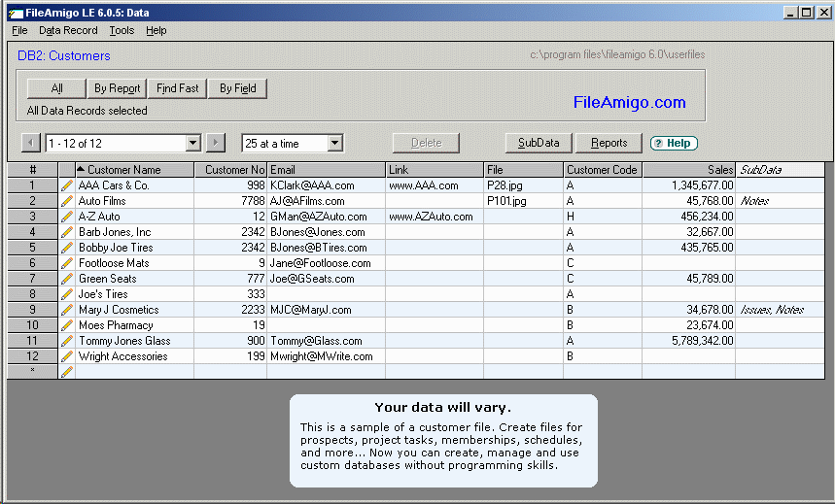
Task: Click the pencil edit icon for Moes Pharmacy
Action: tap(66, 325)
